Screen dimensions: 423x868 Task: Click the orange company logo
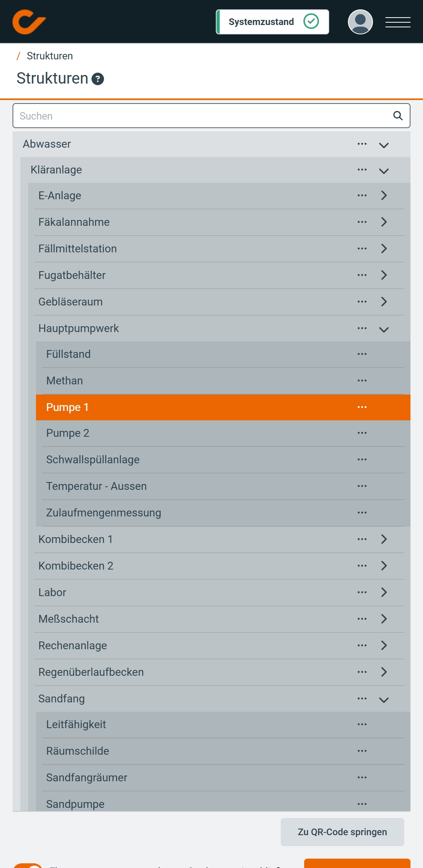(x=29, y=22)
